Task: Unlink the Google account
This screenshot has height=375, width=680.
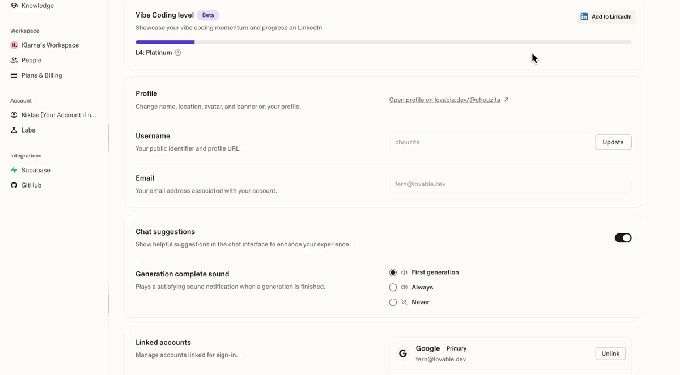Action: (x=610, y=354)
